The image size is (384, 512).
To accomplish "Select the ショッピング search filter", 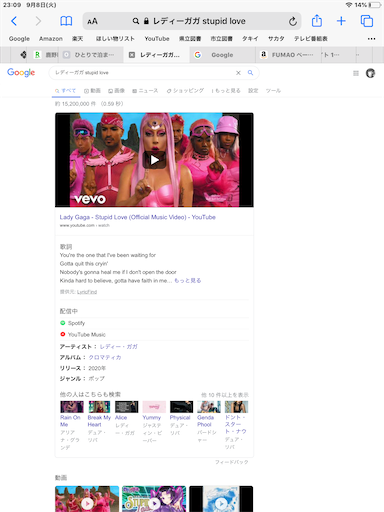I will pyautogui.click(x=185, y=91).
